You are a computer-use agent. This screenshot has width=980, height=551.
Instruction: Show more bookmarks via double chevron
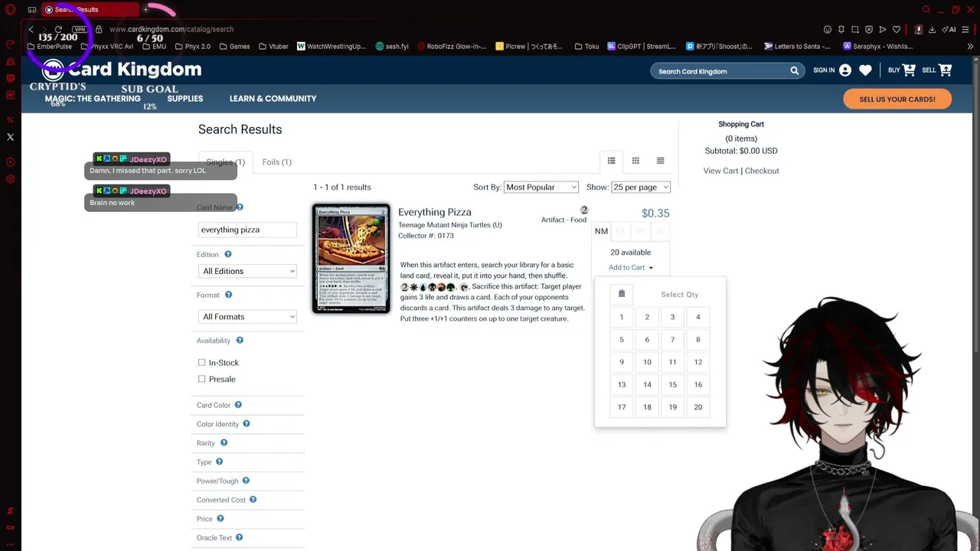click(970, 46)
